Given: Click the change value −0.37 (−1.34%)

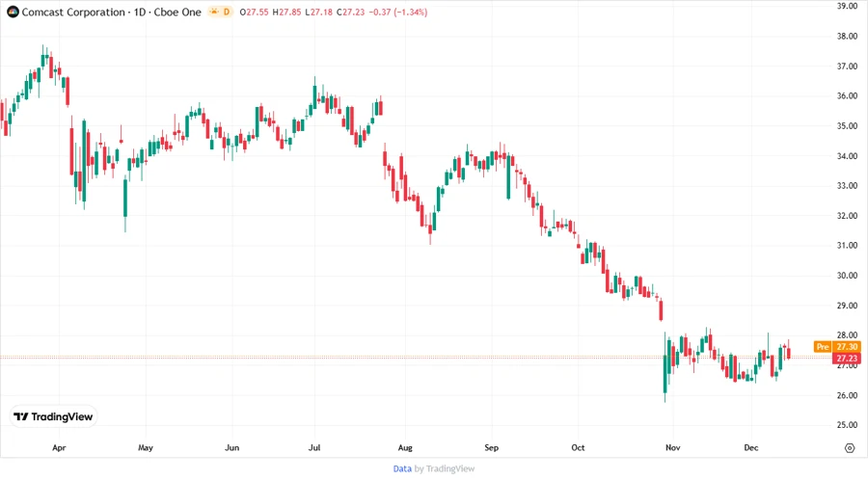Looking at the screenshot, I should coord(398,12).
